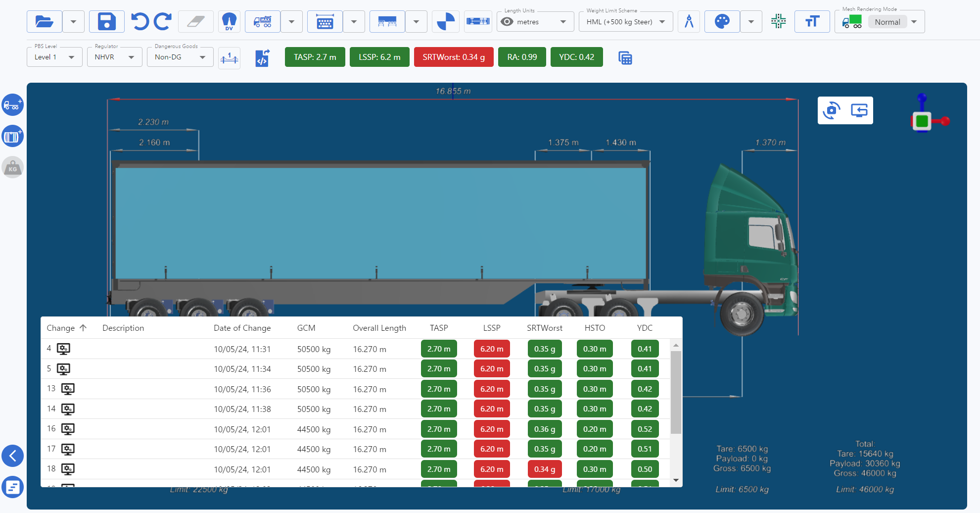Restore change 18 using its monitor icon
Screen dimensions: 980x513
(x=68, y=469)
